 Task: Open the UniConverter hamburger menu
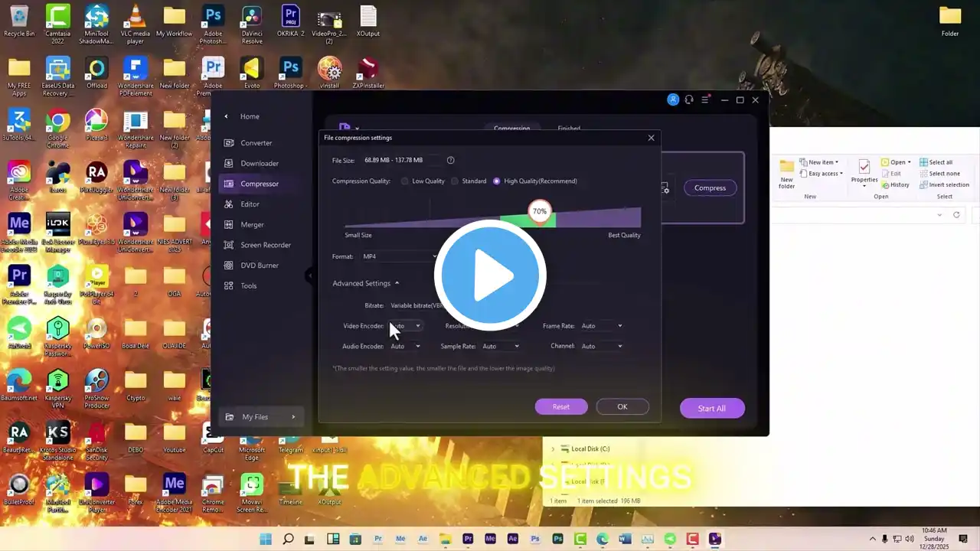coord(705,100)
